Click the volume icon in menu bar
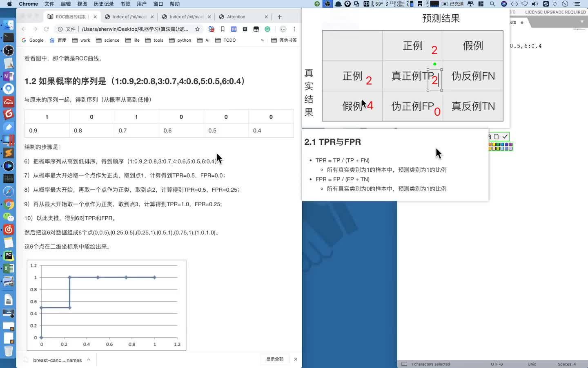Screen dimensions: 588x368 tap(535, 4)
